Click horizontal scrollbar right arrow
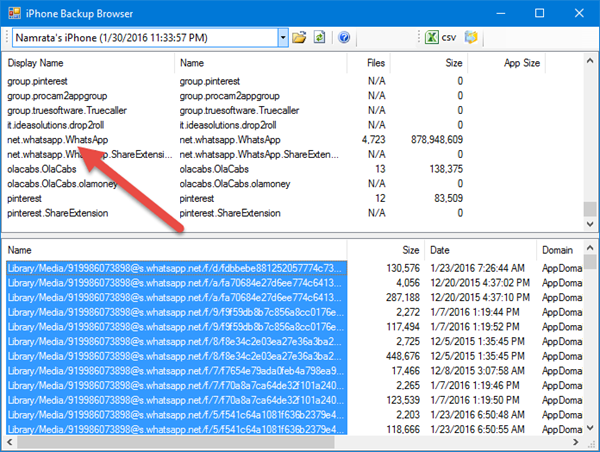The width and height of the screenshot is (600, 452). (x=576, y=442)
